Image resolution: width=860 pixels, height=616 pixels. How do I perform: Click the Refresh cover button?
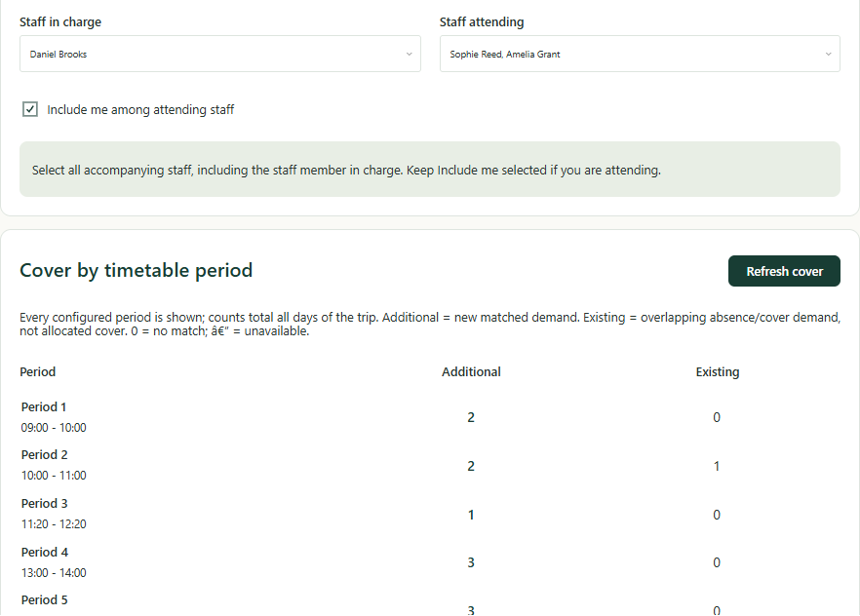(784, 271)
